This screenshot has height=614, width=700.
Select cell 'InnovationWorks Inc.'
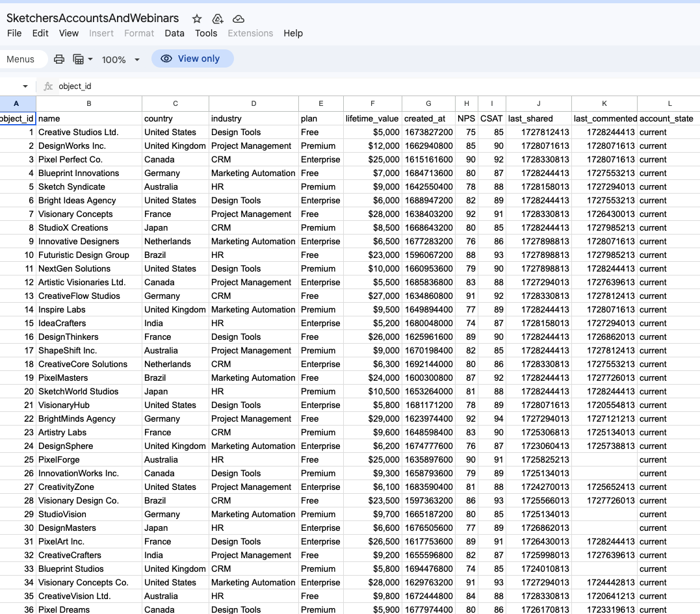[89, 474]
